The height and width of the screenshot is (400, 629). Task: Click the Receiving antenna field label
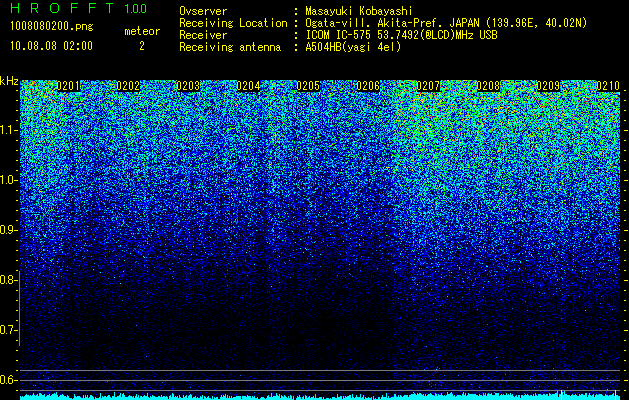pyautogui.click(x=230, y=47)
